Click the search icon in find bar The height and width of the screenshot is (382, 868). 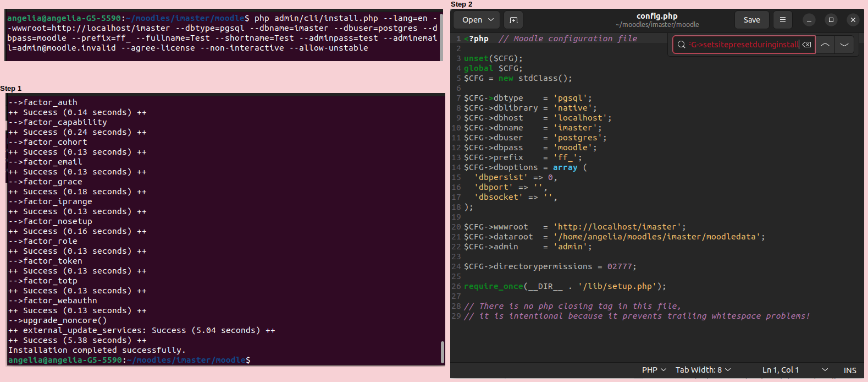pyautogui.click(x=682, y=45)
